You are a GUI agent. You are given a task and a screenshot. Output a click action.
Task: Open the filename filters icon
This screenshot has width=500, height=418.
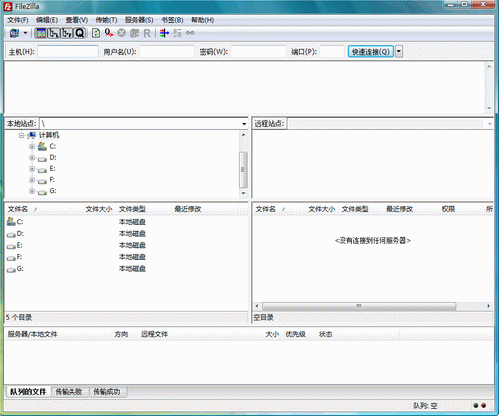pos(164,33)
